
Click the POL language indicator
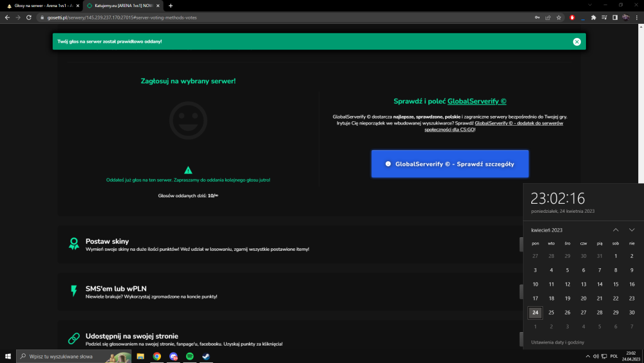[614, 357]
